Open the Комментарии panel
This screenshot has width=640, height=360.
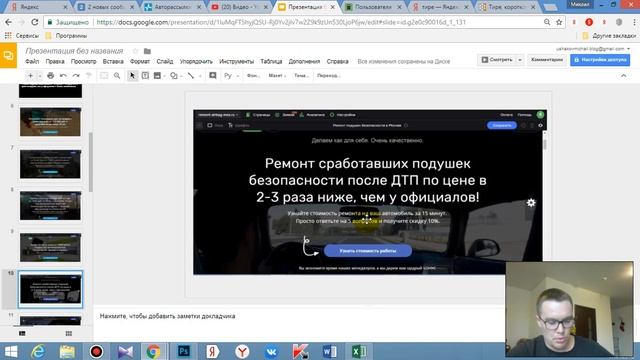pos(547,60)
